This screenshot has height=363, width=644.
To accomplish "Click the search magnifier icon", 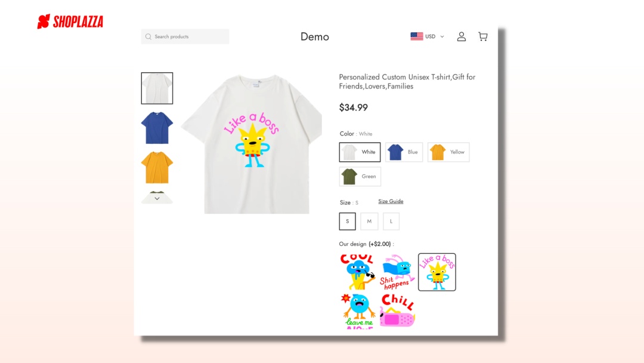I will [148, 36].
